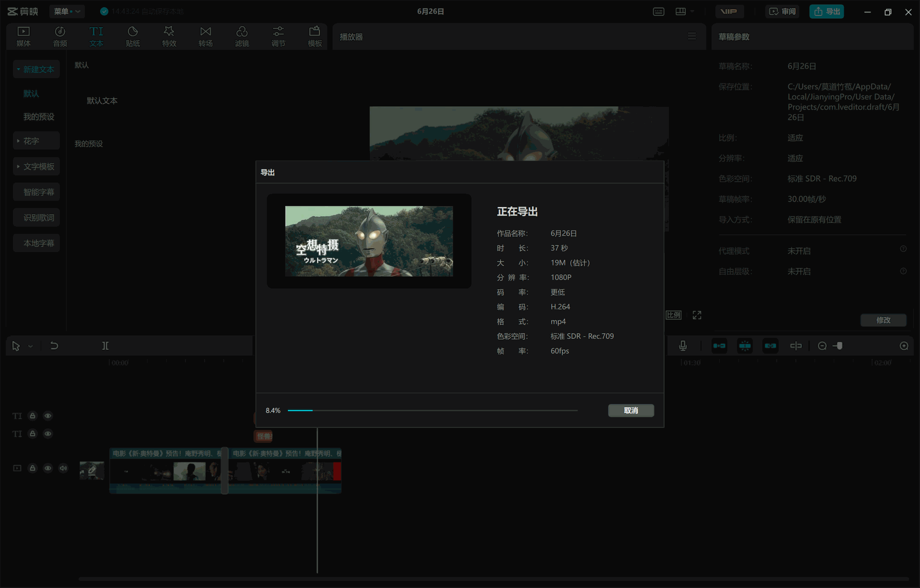Expand the 文字模板 category
Screen dimensions: 920x588
click(x=36, y=166)
